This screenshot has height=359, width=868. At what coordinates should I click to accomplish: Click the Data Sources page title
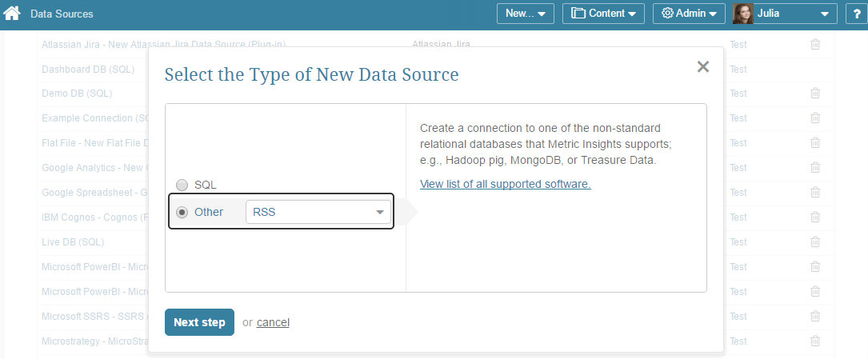coord(62,14)
